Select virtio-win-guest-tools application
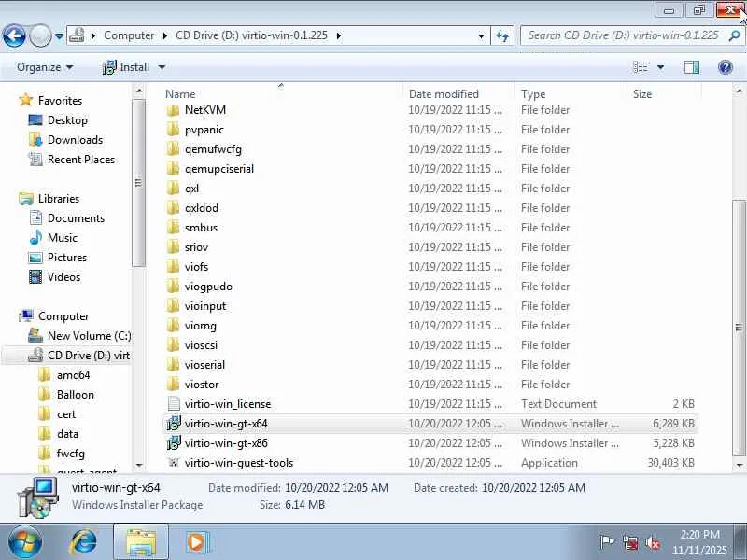Viewport: 747px width, 560px height. [x=239, y=462]
